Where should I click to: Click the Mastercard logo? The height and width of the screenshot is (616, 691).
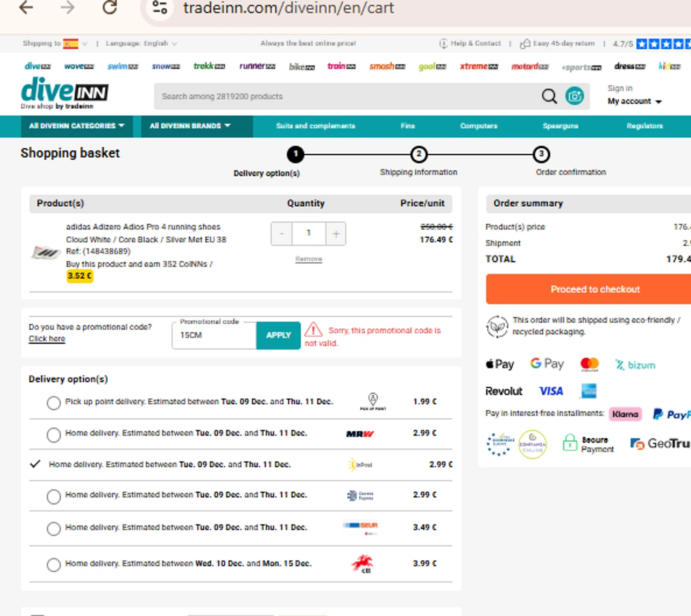coord(589,364)
